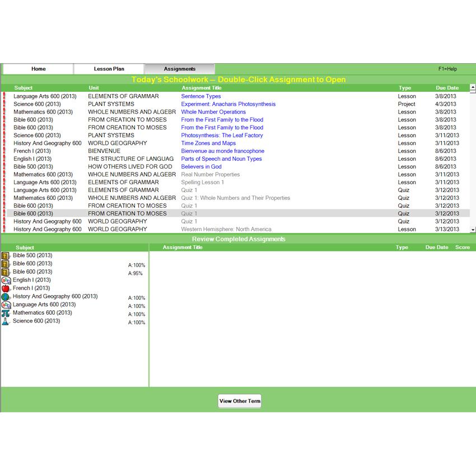Switch to the Lesson Plan tab

[x=109, y=69]
